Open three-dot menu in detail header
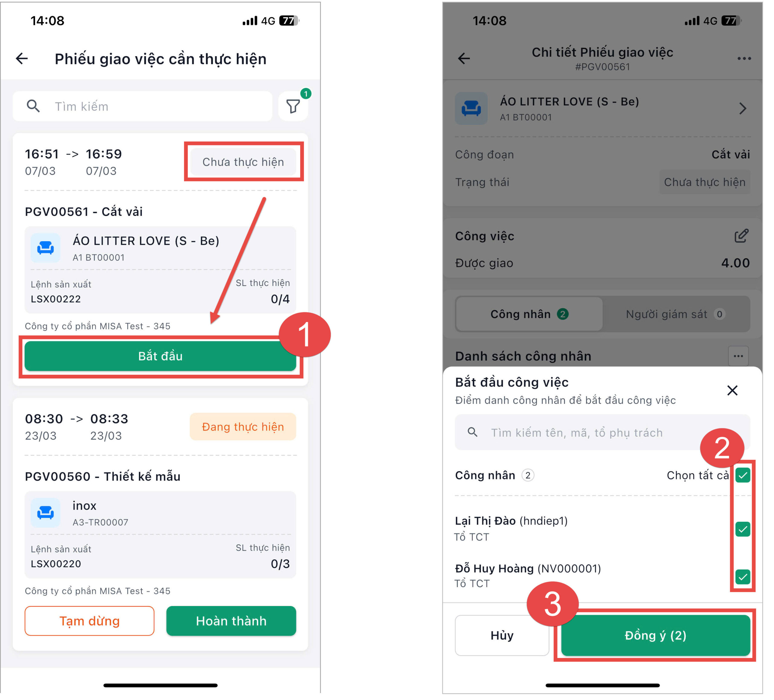This screenshot has width=774, height=700. click(x=744, y=59)
